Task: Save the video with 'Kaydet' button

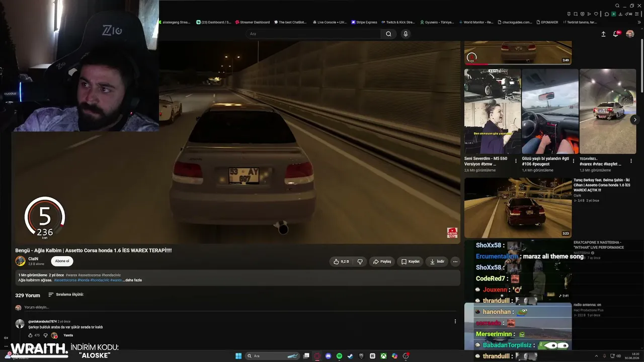Action: pos(410,261)
